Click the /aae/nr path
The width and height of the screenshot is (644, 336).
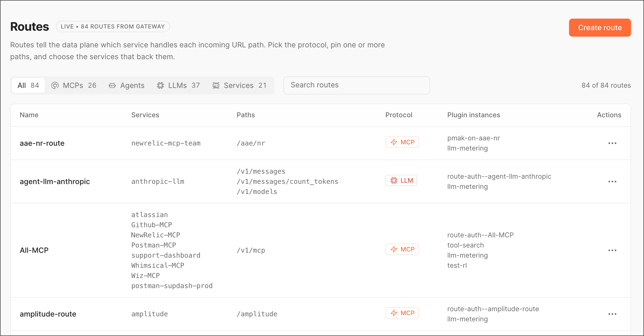coord(251,143)
